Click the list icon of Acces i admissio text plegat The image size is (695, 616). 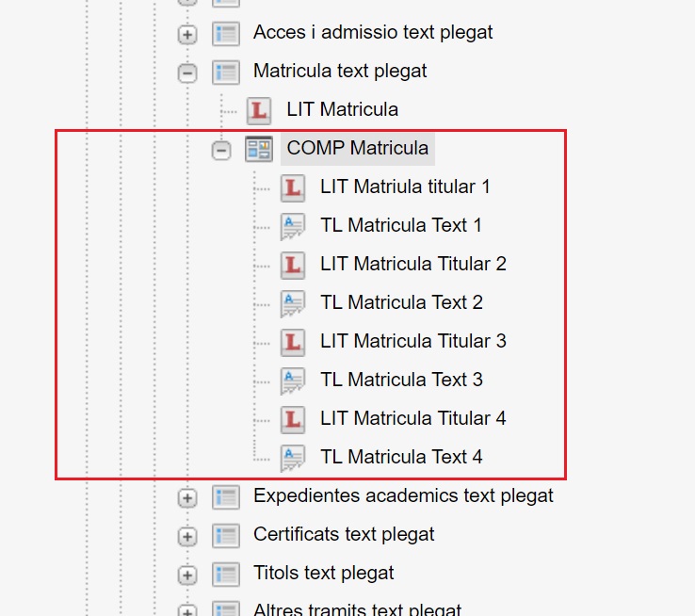[x=226, y=34]
